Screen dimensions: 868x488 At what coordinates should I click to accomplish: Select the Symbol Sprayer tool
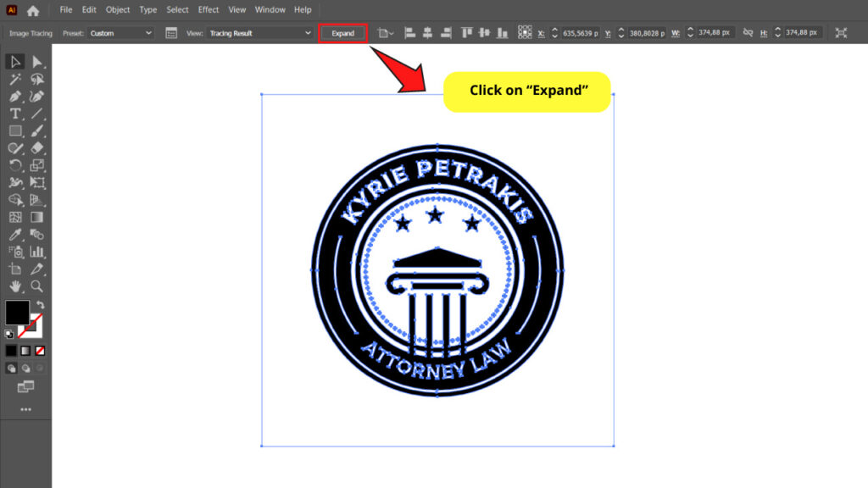tap(15, 252)
